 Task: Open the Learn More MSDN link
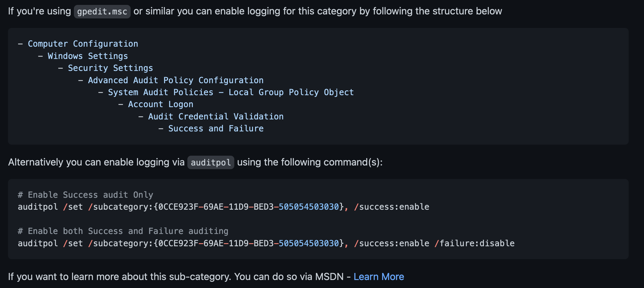[x=378, y=277]
